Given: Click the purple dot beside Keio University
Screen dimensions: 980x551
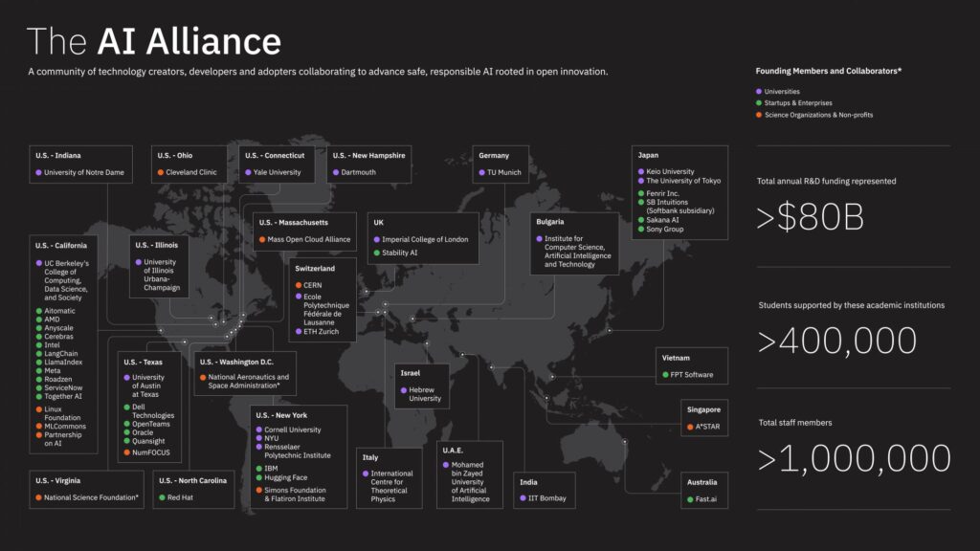Looking at the screenshot, I should coord(641,171).
